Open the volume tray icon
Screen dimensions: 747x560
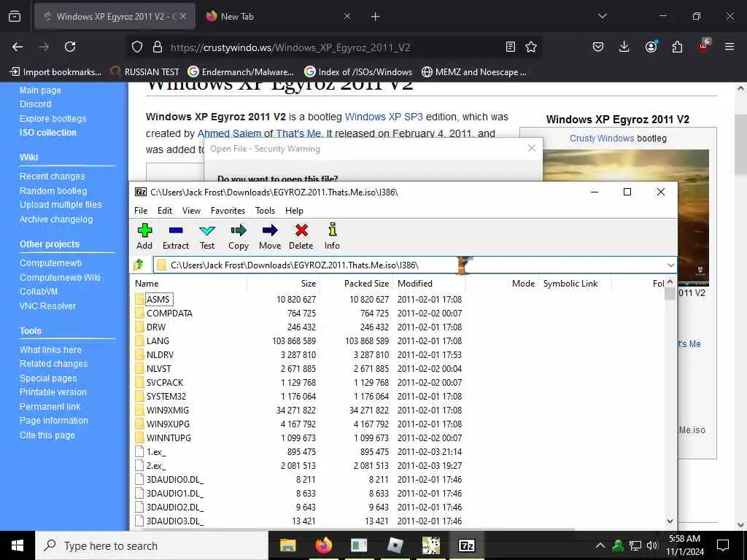652,545
